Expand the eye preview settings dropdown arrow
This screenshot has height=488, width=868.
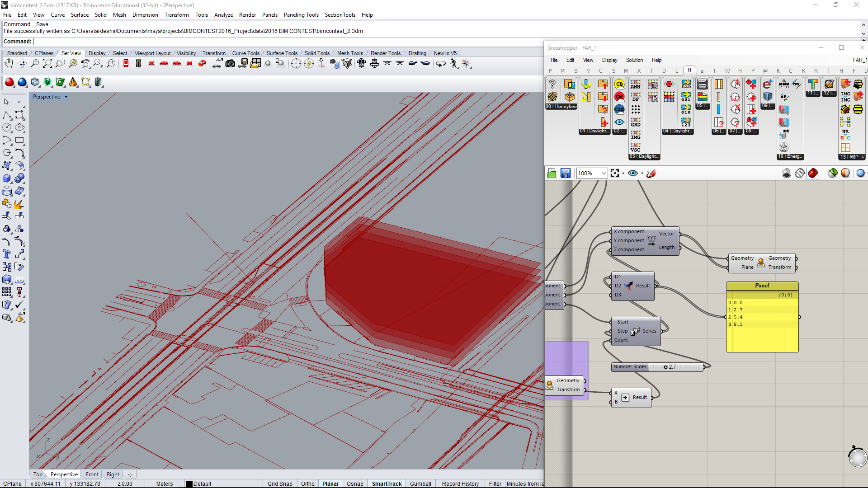642,174
